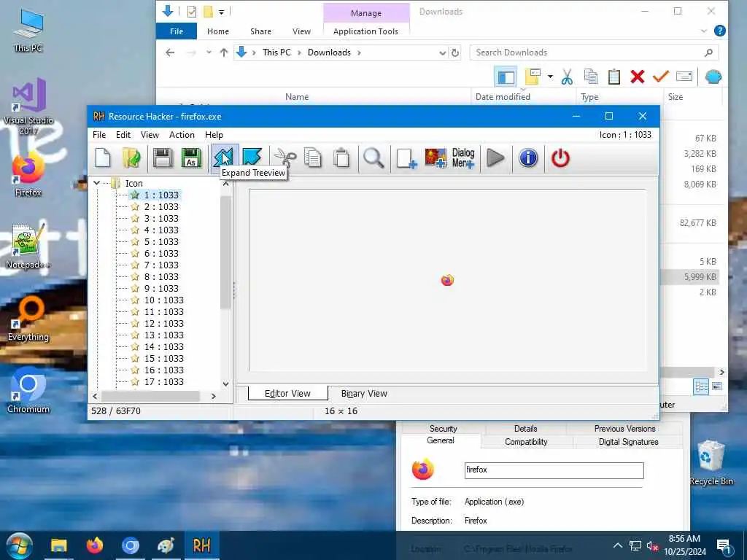Select tree item 9 : 1033
747x560 pixels.
tap(161, 288)
